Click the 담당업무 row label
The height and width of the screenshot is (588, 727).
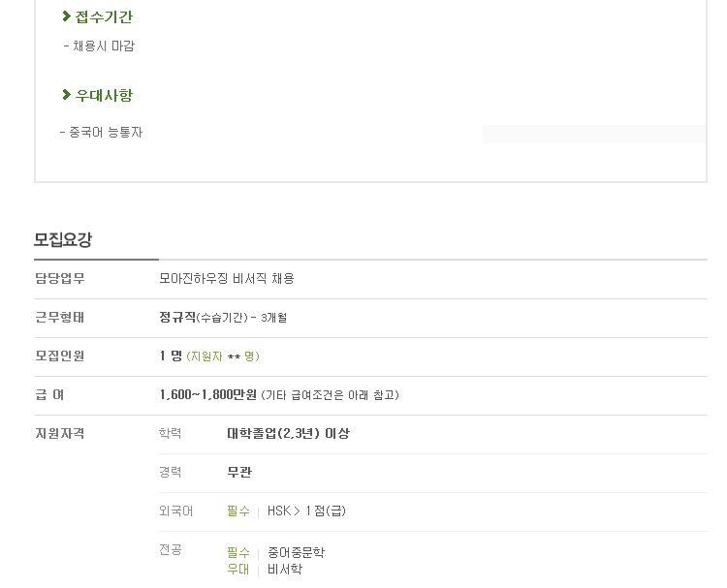tap(60, 278)
